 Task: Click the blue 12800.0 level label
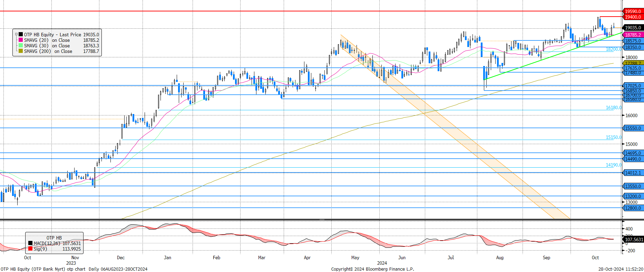coord(633,208)
